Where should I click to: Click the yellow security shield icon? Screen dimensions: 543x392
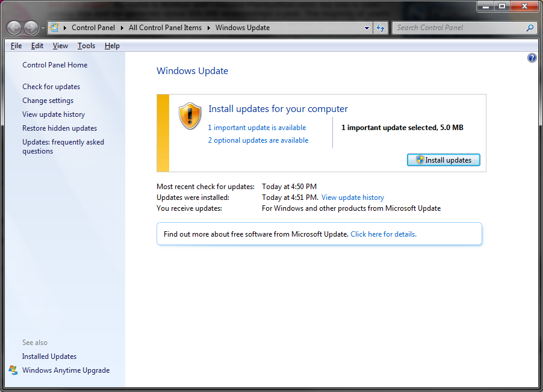coord(190,116)
